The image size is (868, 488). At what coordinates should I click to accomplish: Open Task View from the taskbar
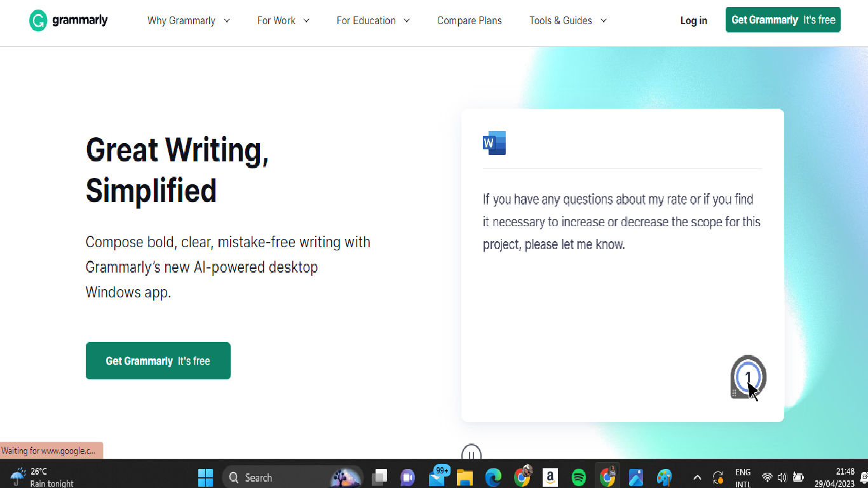coord(379,477)
